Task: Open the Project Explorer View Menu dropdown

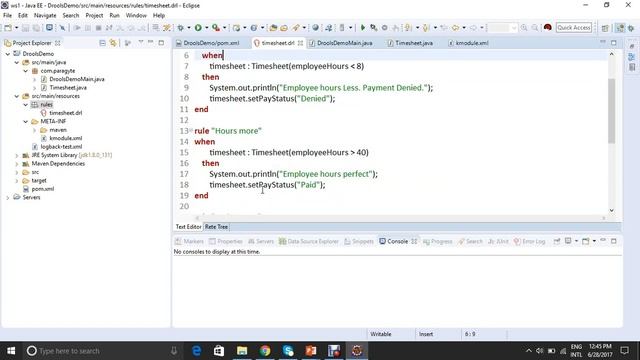Action: [141, 43]
